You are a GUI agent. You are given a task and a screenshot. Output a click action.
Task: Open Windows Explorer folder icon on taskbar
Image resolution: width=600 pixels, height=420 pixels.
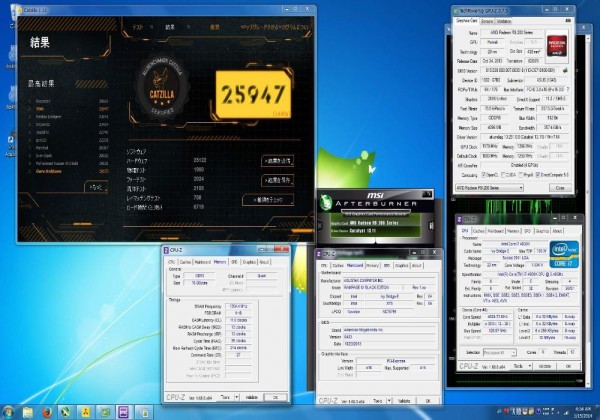[x=28, y=412]
